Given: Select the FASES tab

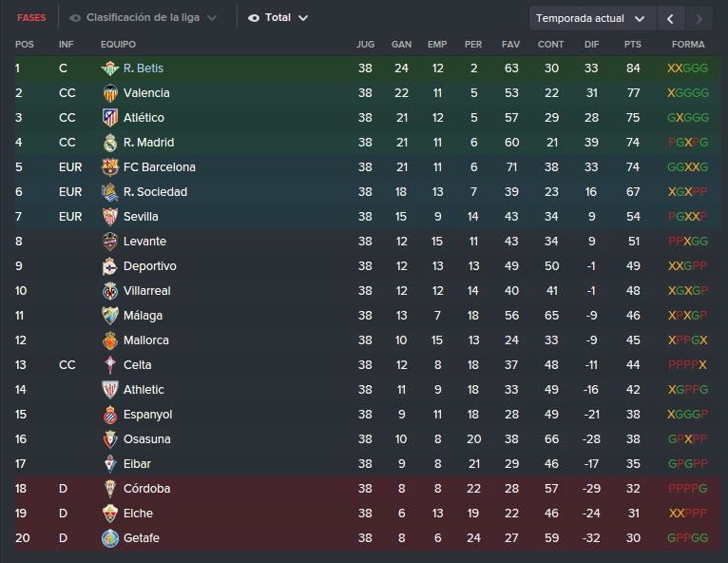Looking at the screenshot, I should coord(31,18).
